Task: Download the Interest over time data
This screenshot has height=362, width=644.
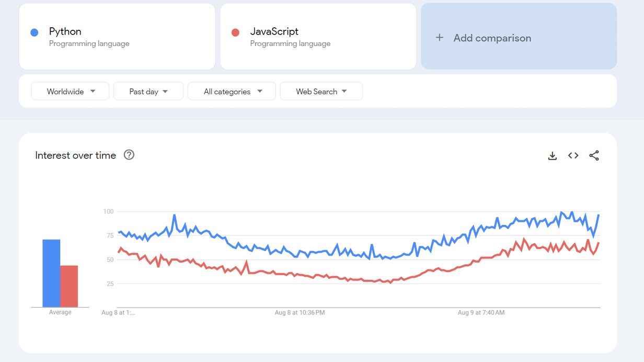Action: 552,155
